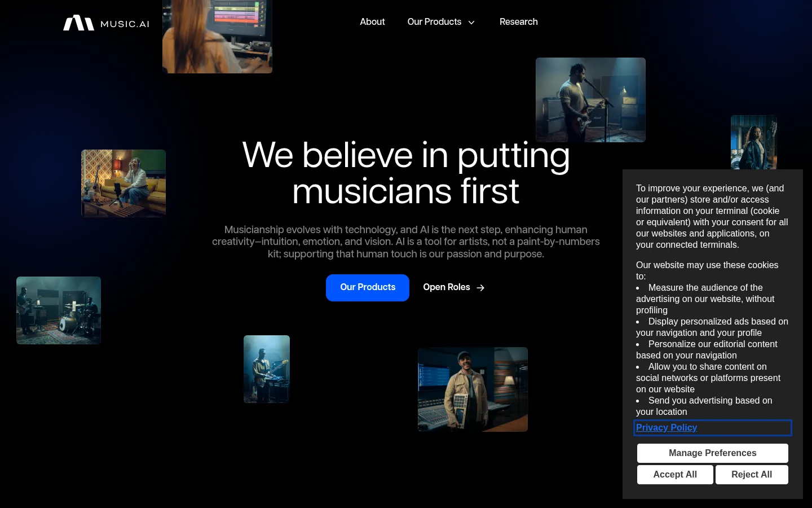Select the woman on yellow couch photo
Viewport: 812px width, 508px height.
(x=123, y=183)
